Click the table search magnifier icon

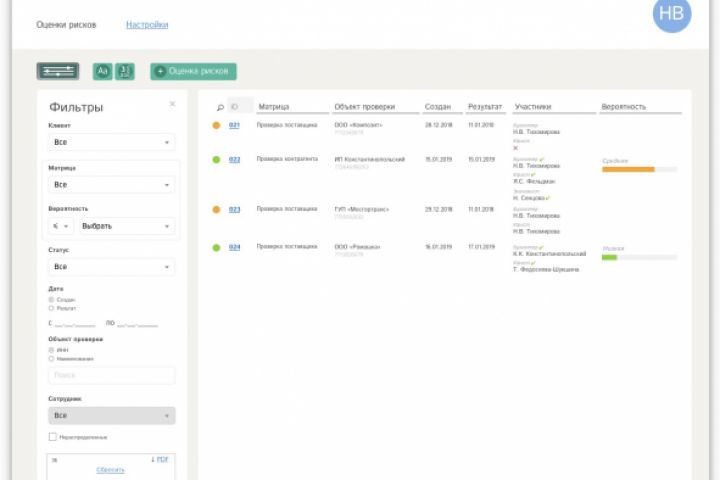220,107
